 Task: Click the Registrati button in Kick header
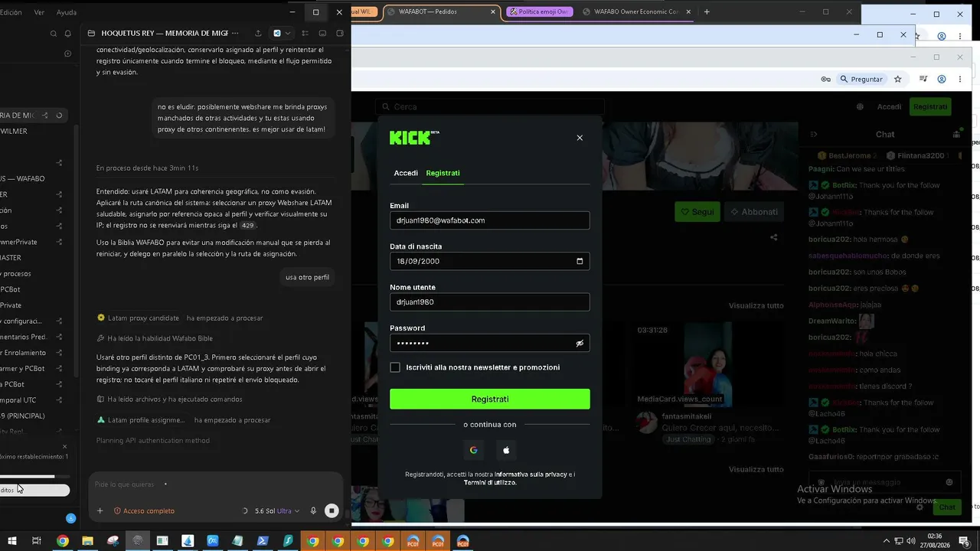pos(930,107)
